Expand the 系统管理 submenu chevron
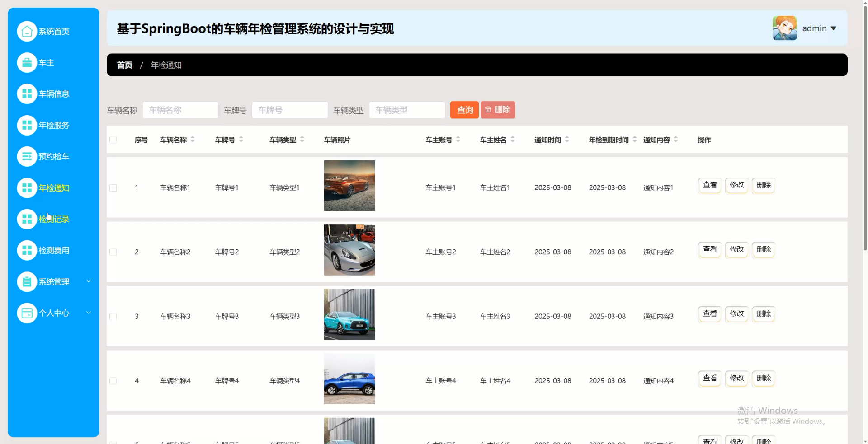This screenshot has width=868, height=444. point(89,281)
